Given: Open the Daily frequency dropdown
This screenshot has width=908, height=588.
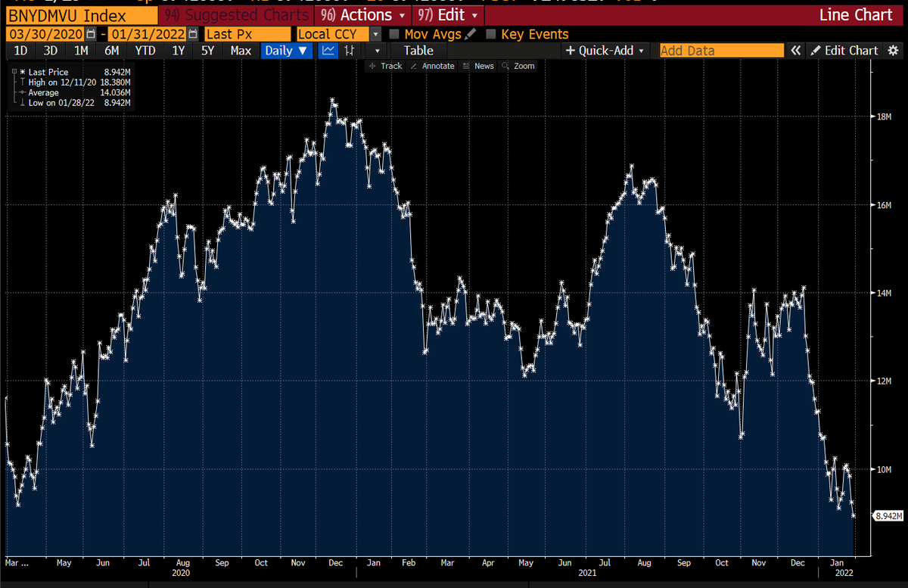Looking at the screenshot, I should click(286, 50).
